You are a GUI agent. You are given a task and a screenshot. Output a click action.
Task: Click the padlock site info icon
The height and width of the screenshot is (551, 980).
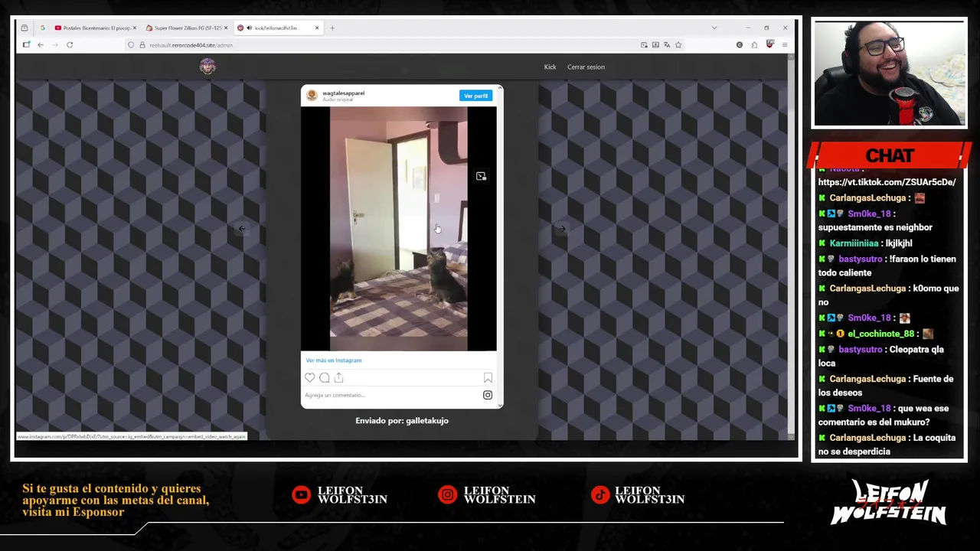pyautogui.click(x=142, y=45)
